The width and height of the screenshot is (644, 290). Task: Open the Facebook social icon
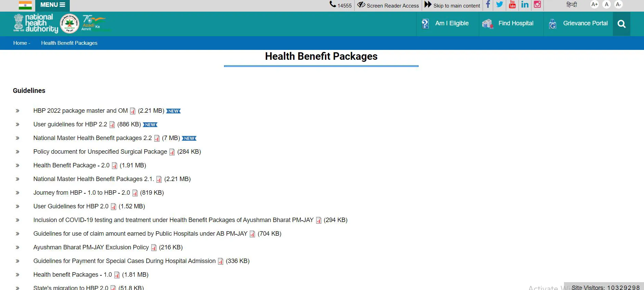point(488,5)
